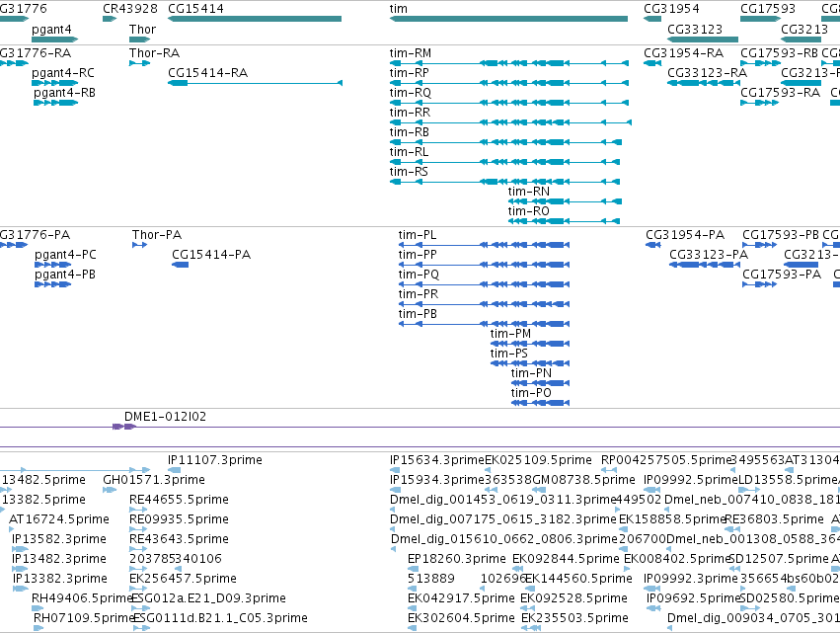Open the Thor gene label

click(142, 29)
